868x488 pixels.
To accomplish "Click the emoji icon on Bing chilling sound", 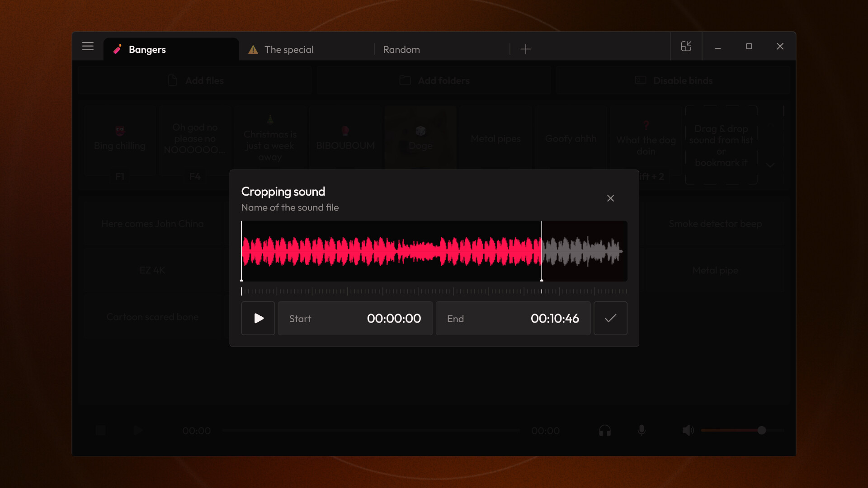I will tap(119, 130).
